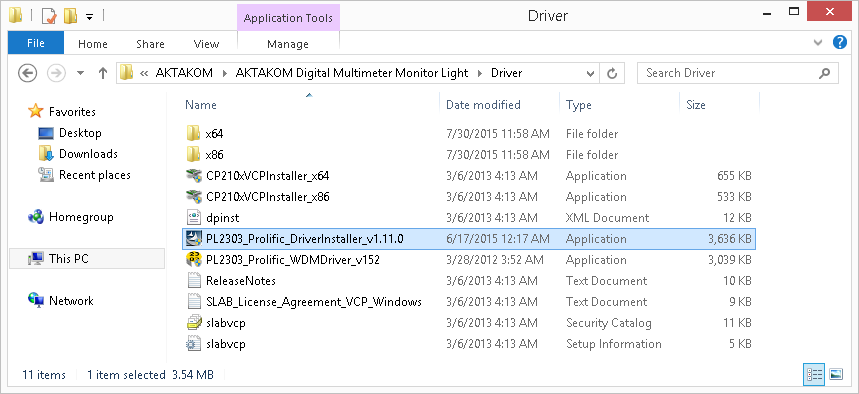
Task: Click the Back navigation arrow
Action: tap(27, 73)
